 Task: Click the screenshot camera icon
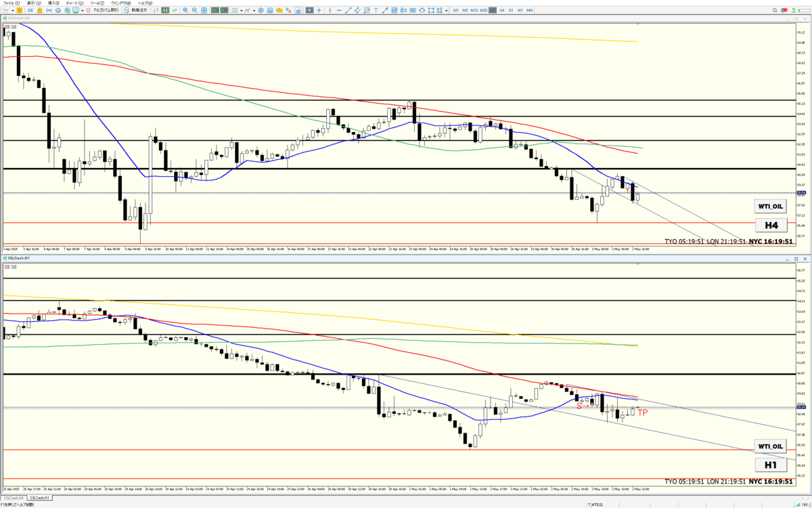[x=298, y=10]
